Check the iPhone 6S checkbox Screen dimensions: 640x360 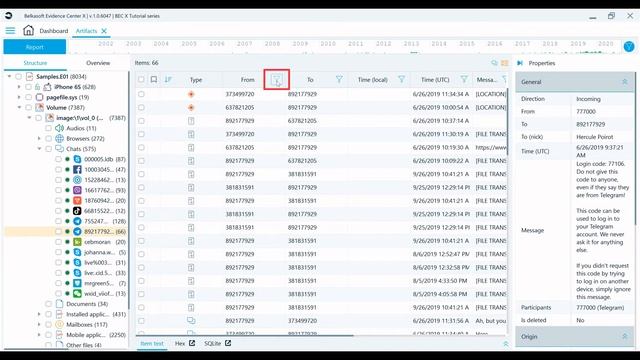[x=28, y=87]
